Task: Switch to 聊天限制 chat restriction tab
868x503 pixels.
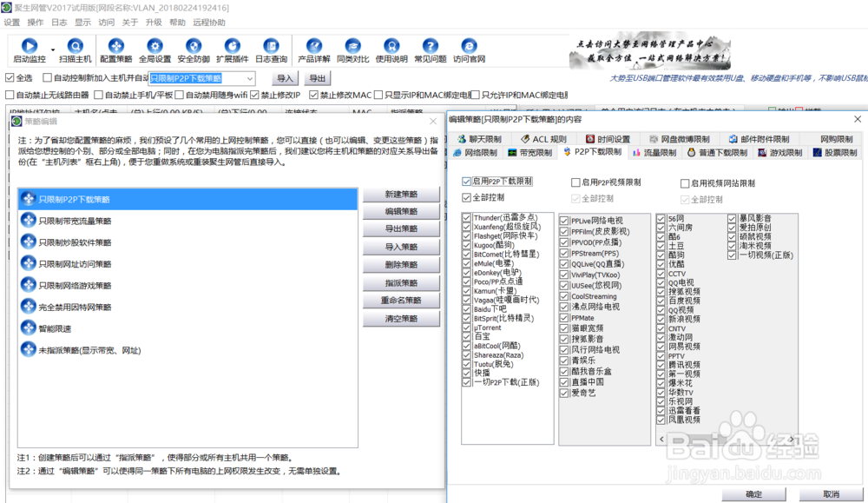Action: tap(479, 139)
